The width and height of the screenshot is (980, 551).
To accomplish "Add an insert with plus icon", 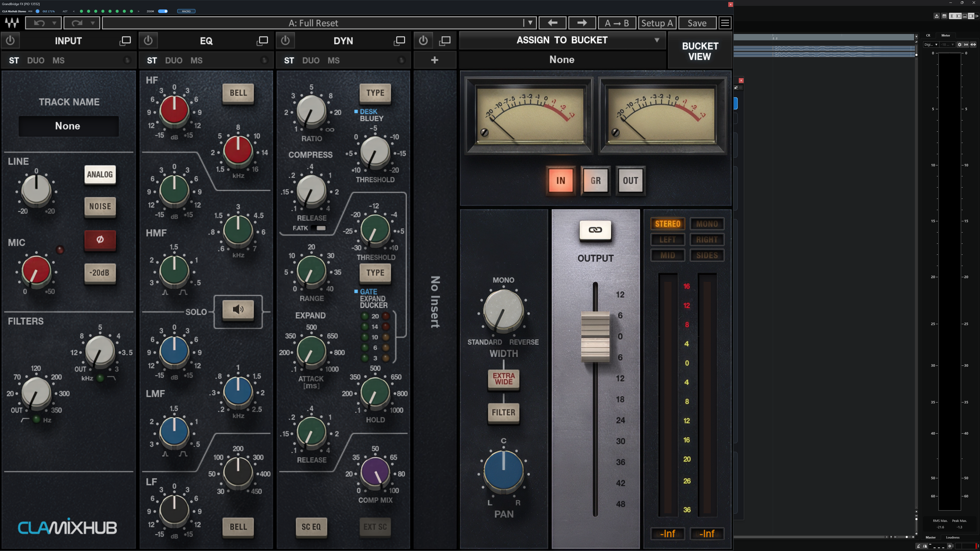I will [x=434, y=60].
